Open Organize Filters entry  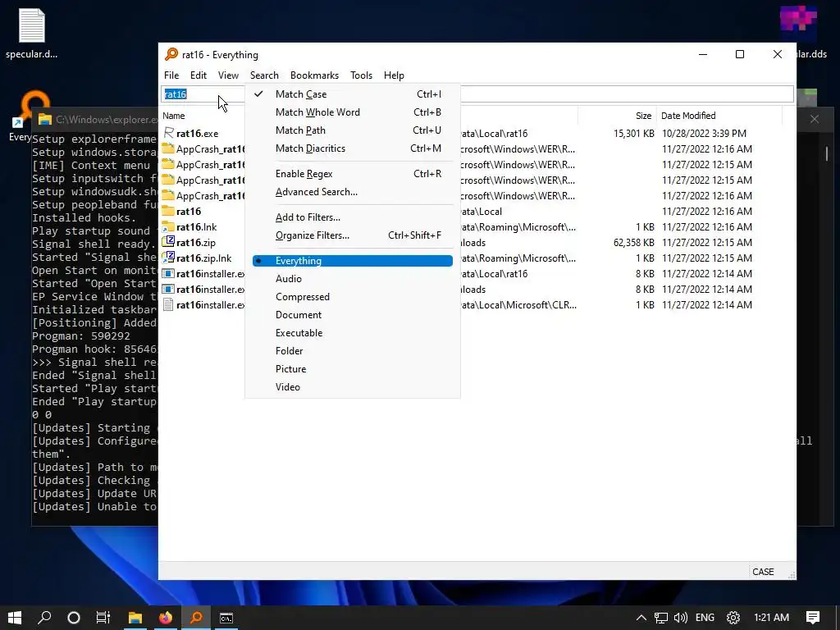353,235
